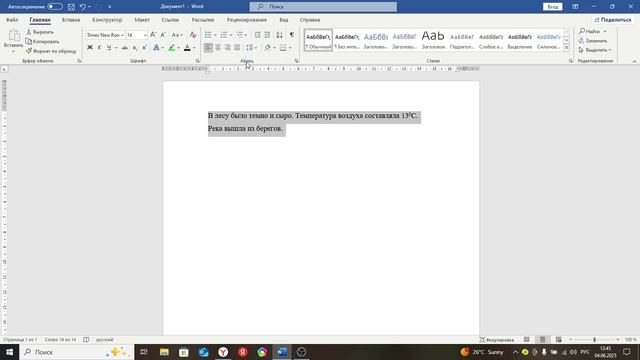Open File Explorer from the taskbar
640x360 pixels.
[164, 352]
